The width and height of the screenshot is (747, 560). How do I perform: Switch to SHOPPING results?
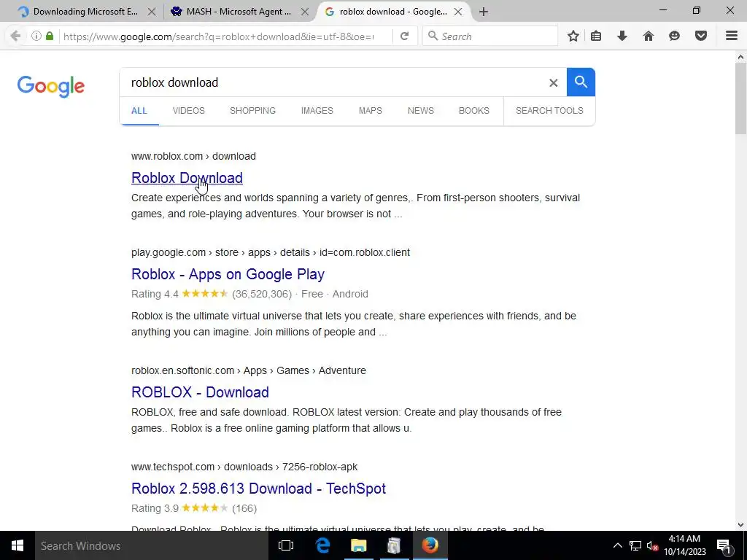[x=252, y=111]
